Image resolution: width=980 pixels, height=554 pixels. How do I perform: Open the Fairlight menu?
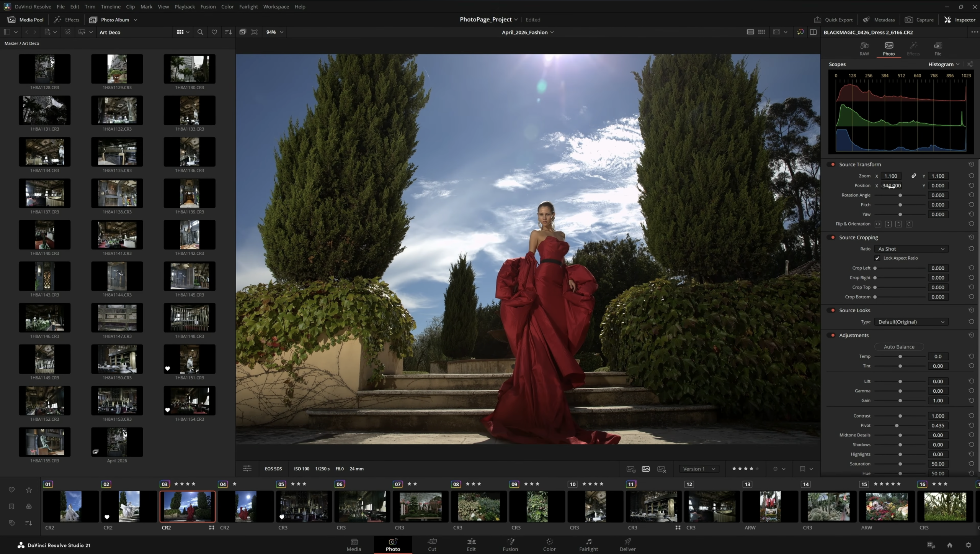(x=248, y=7)
